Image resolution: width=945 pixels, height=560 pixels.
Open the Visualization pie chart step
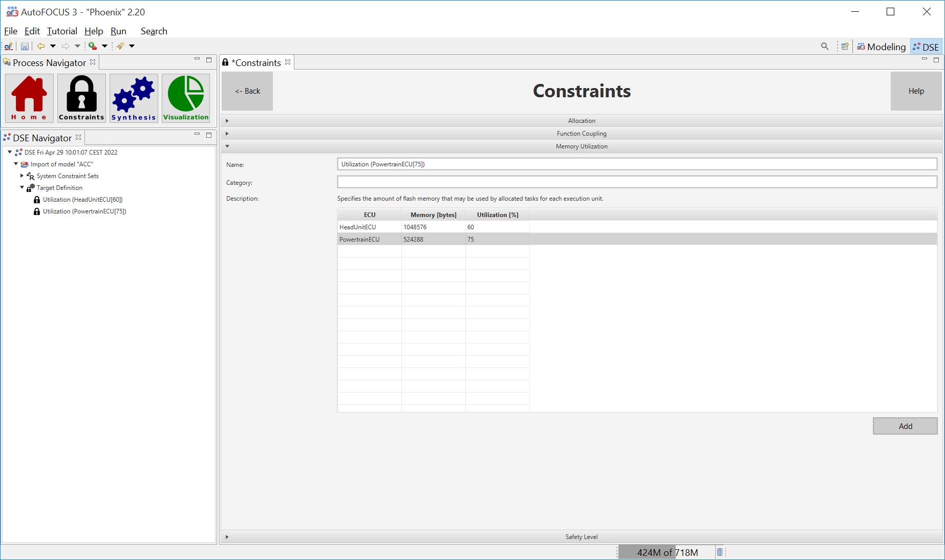186,98
